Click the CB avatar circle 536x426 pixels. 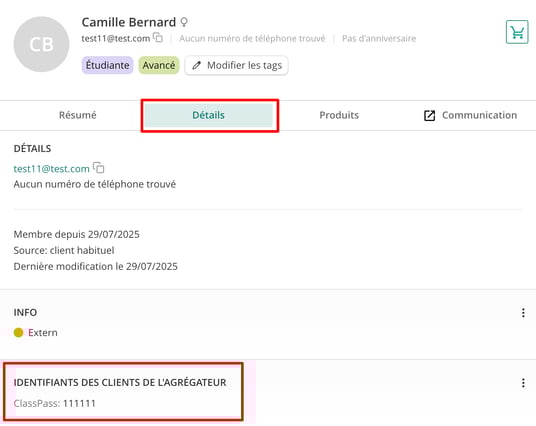tap(41, 44)
